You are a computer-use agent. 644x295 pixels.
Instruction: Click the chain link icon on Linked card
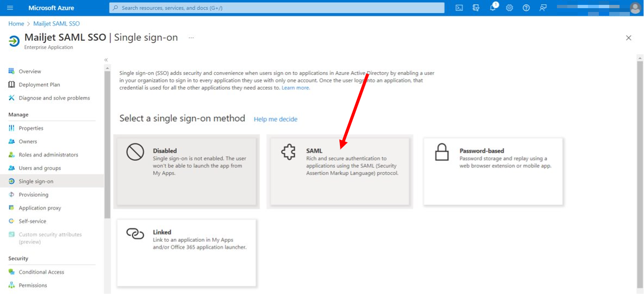pyautogui.click(x=135, y=234)
